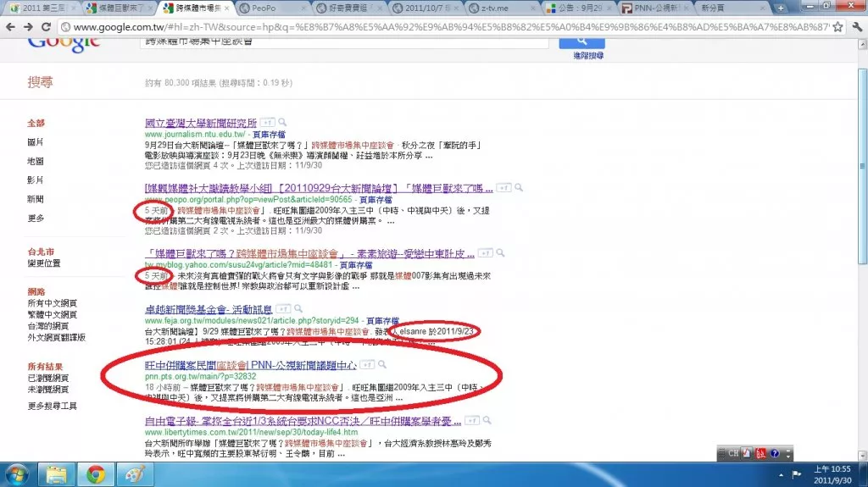Click the taskbar clock showing 上午 10:55
Viewport: 868px width, 487px height.
(832, 475)
